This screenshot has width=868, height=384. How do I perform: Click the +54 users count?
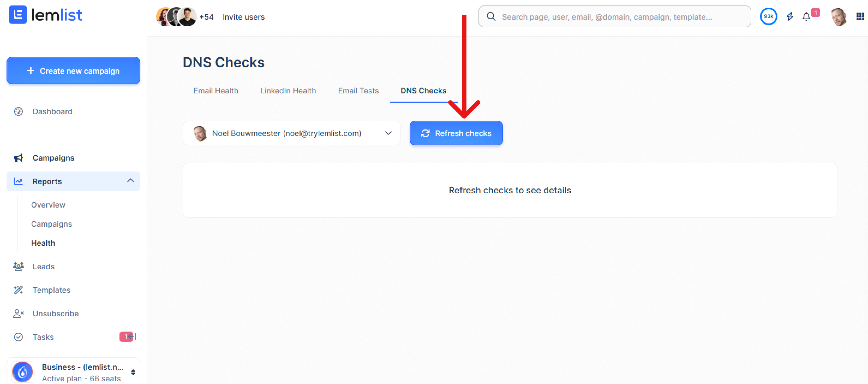(x=206, y=17)
